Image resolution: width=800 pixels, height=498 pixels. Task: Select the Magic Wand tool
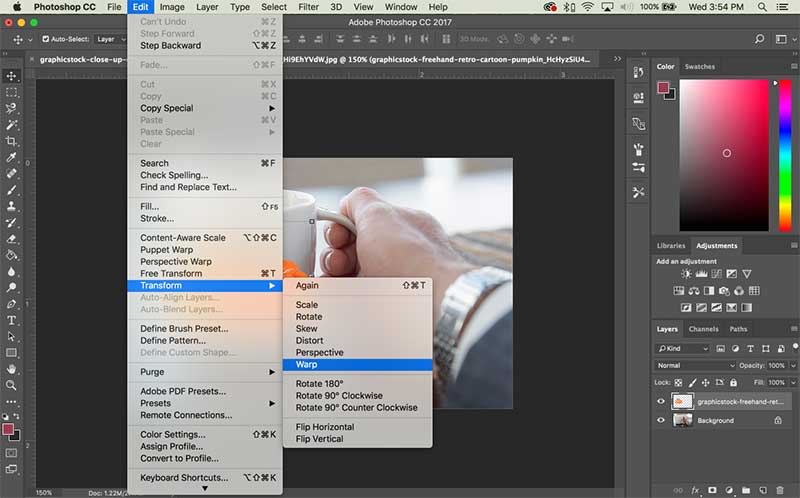(11, 124)
